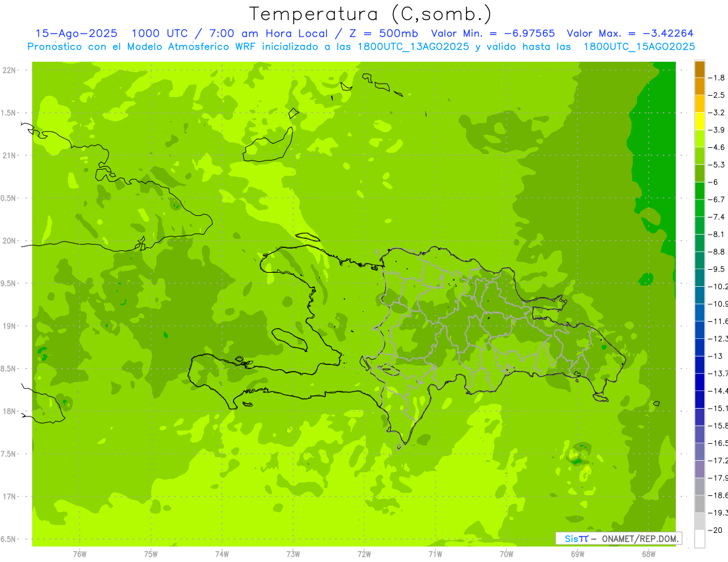Image resolution: width=728 pixels, height=562 pixels.
Task: Click the '21N' latitude axis label
Action: (x=9, y=155)
